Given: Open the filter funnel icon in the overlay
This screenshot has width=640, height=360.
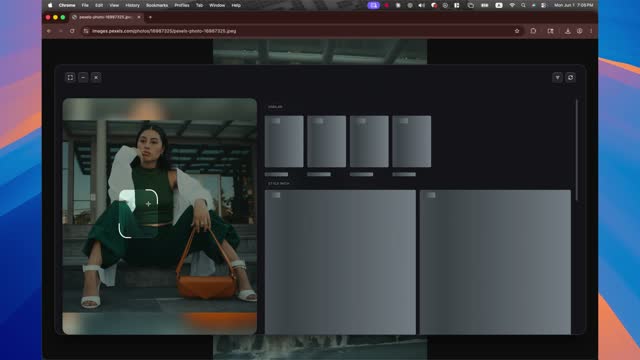Looking at the screenshot, I should (x=558, y=78).
